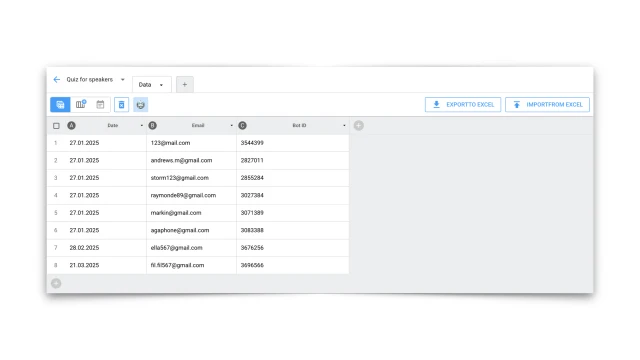Select date cell 21.03.2025
This screenshot has height=360, width=640.
pos(105,265)
